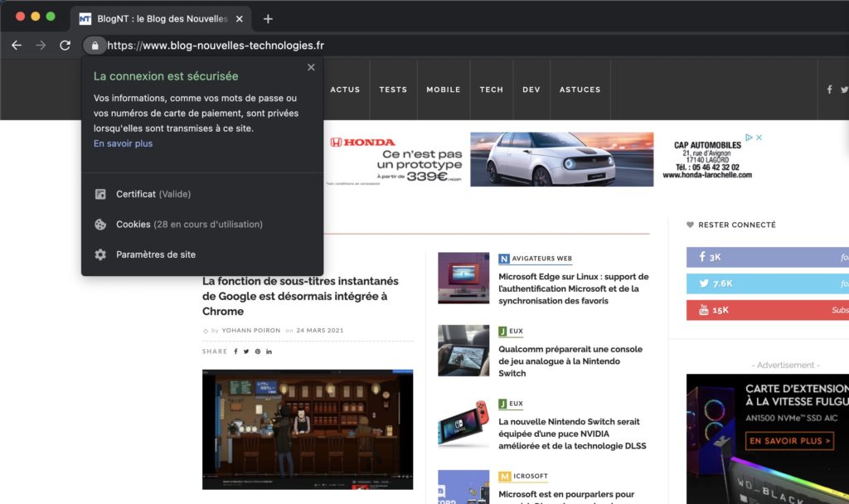Screen dimensions: 849x504
Task: Click the padlock icon in the address bar
Action: tap(95, 46)
